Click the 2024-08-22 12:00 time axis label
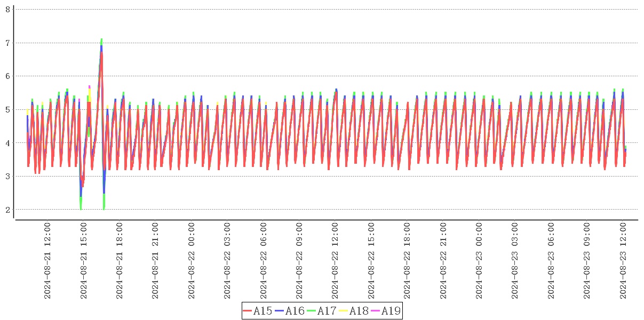 (335, 261)
